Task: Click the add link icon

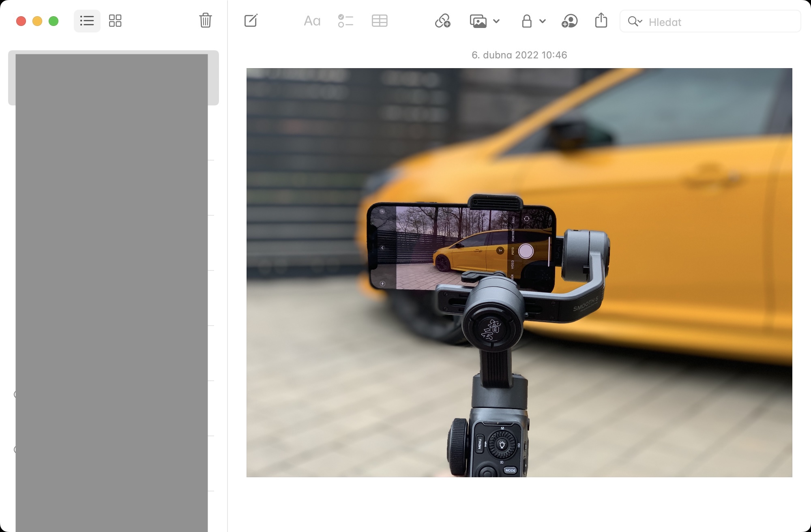Action: point(442,21)
